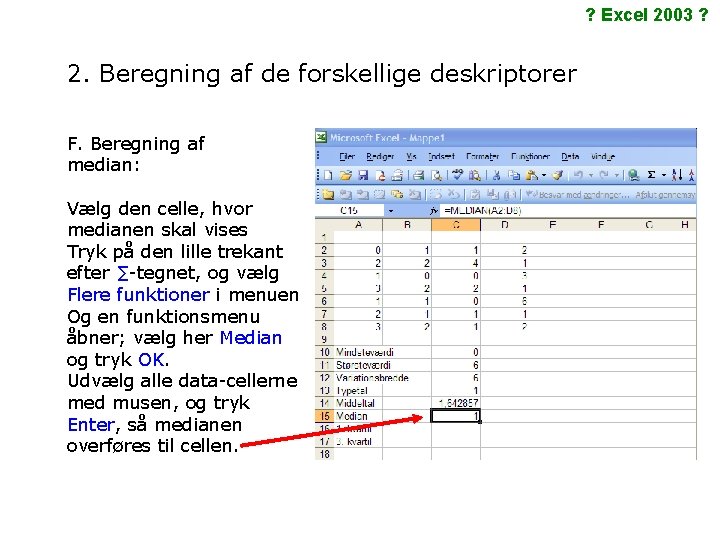Viewport: 720px width, 540px height.
Task: Click the AutoSum sigma icon
Action: tap(651, 175)
